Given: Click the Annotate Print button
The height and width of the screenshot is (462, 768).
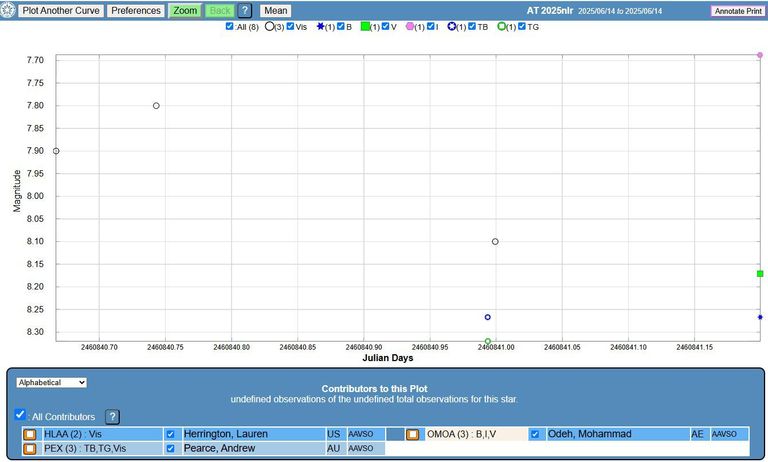Looking at the screenshot, I should pos(736,11).
